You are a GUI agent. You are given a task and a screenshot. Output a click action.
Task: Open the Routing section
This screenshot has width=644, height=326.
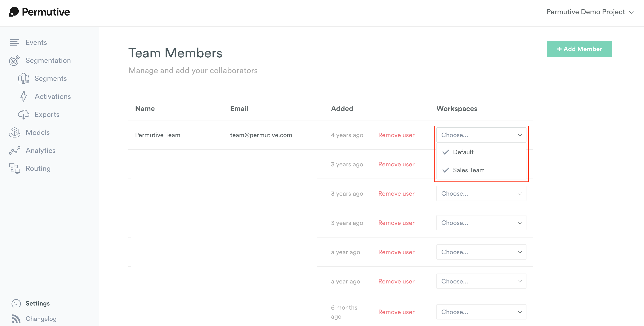(38, 168)
